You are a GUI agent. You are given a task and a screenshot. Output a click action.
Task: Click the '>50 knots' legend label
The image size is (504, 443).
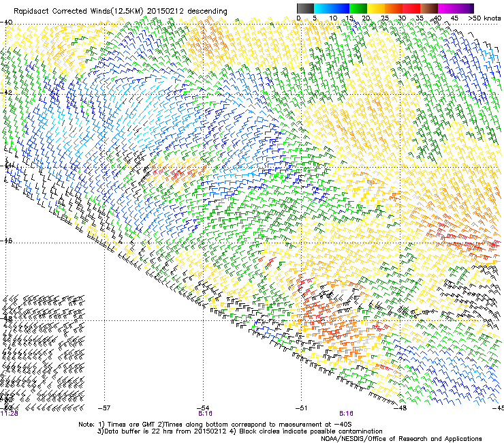(x=484, y=18)
